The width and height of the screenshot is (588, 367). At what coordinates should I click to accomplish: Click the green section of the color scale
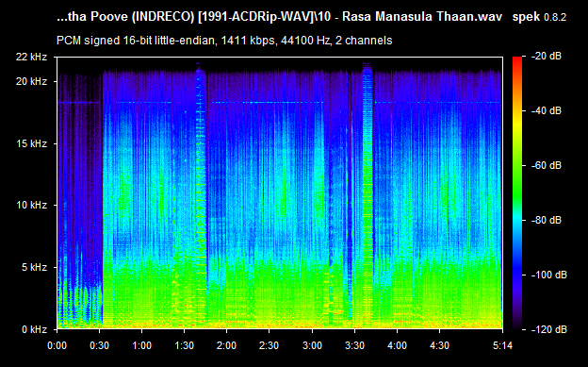(x=517, y=180)
